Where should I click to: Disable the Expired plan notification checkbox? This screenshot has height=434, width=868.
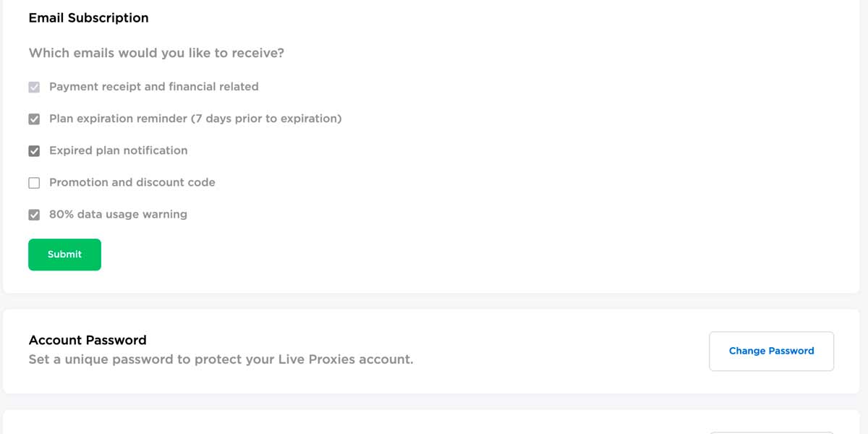tap(34, 151)
